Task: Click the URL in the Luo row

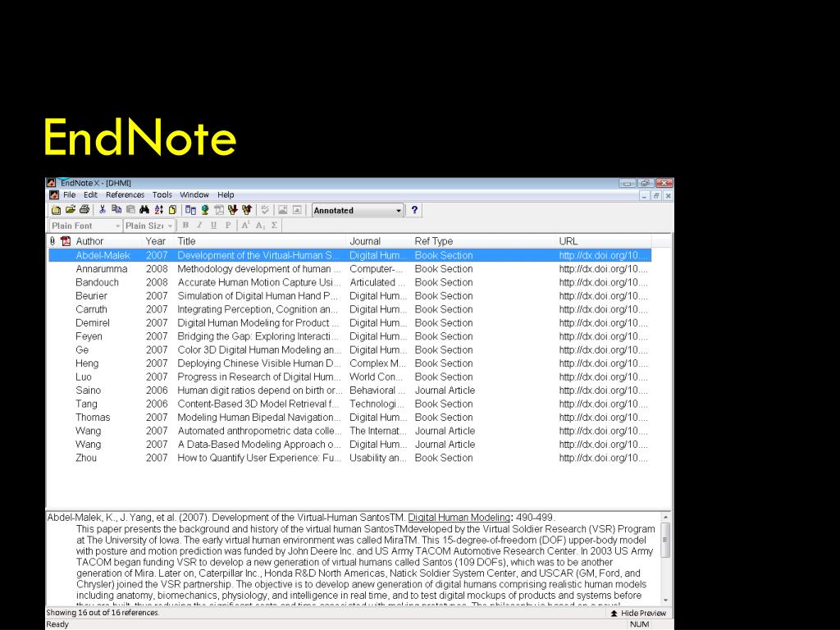Action: (603, 377)
